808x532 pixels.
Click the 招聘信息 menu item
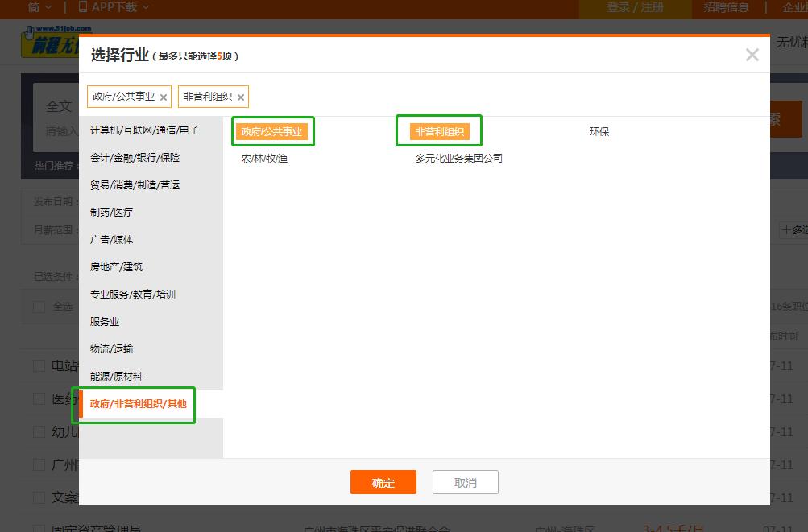(726, 8)
